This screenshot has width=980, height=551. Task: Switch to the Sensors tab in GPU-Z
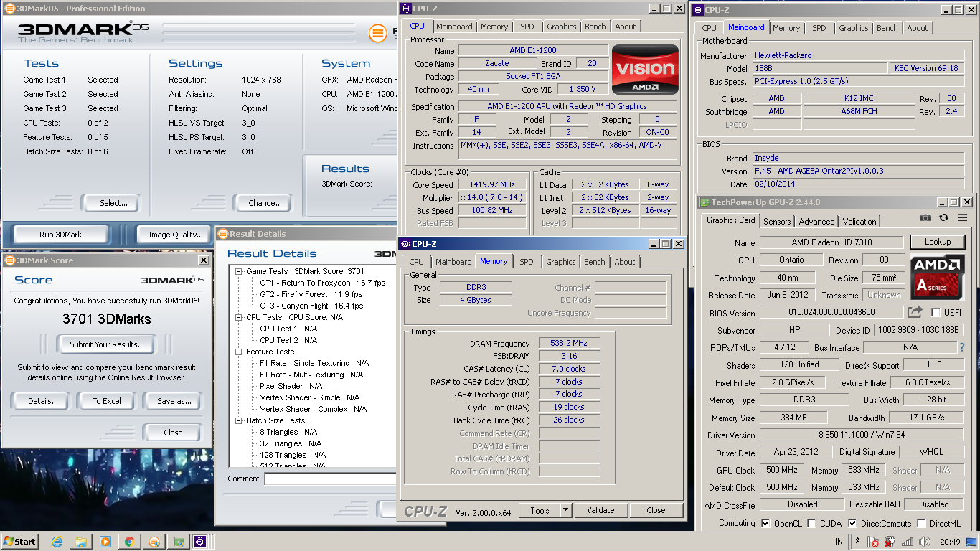click(777, 222)
